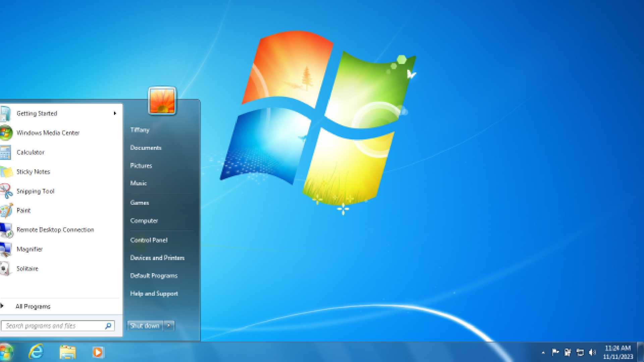Open Windows Media Player on the taskbar

98,352
